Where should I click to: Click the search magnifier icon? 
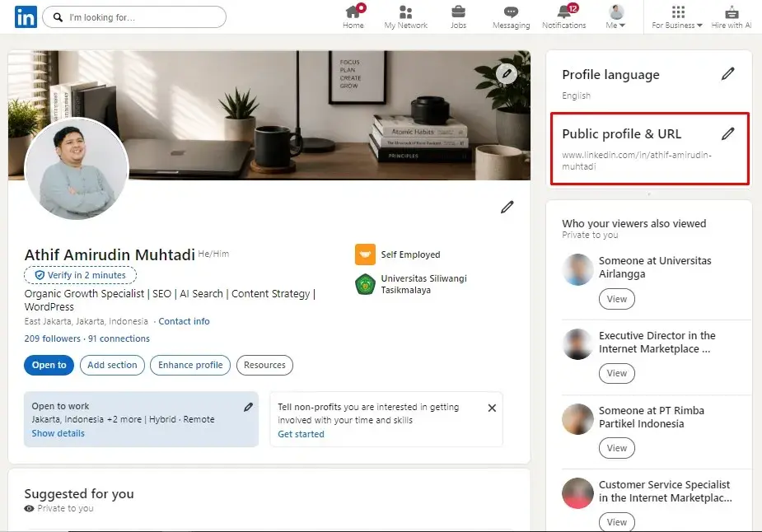(x=58, y=17)
